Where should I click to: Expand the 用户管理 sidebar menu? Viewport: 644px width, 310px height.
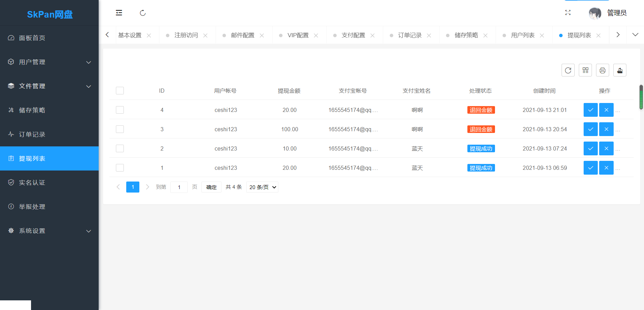click(49, 62)
